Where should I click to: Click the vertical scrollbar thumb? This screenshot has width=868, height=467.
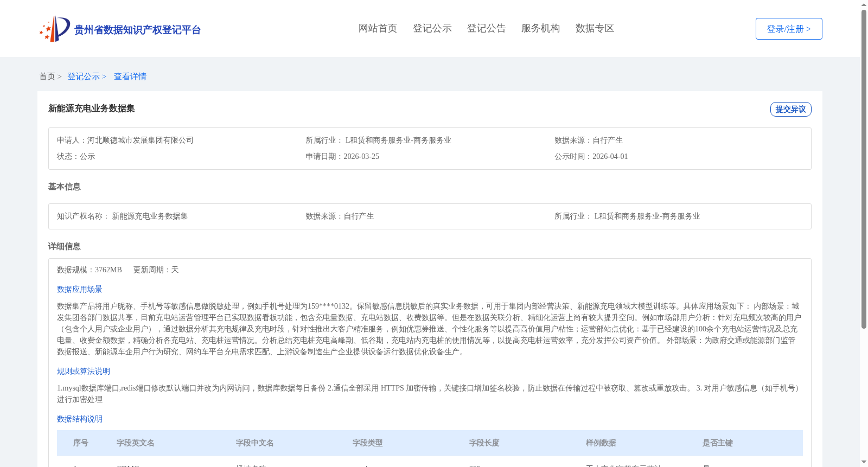[864, 169]
